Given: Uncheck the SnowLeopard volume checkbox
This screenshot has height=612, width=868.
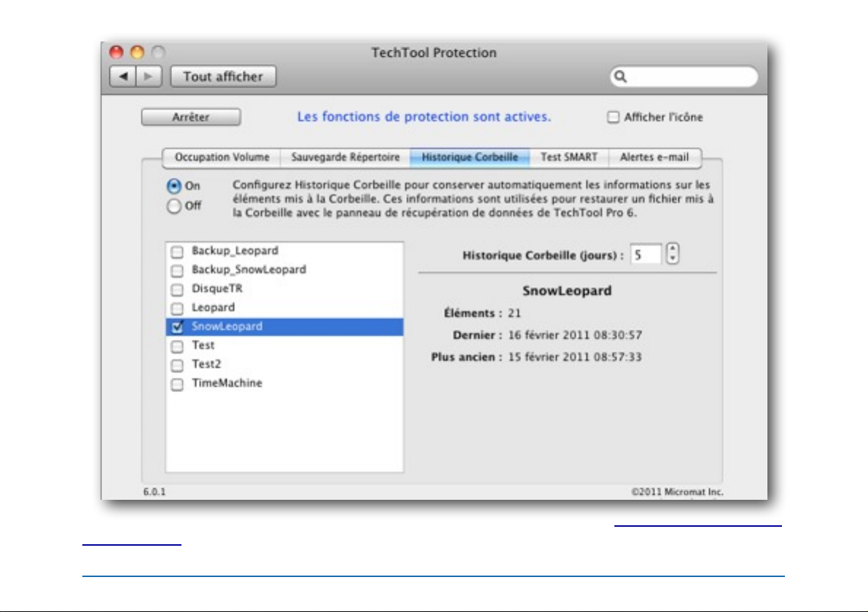Looking at the screenshot, I should point(177,327).
